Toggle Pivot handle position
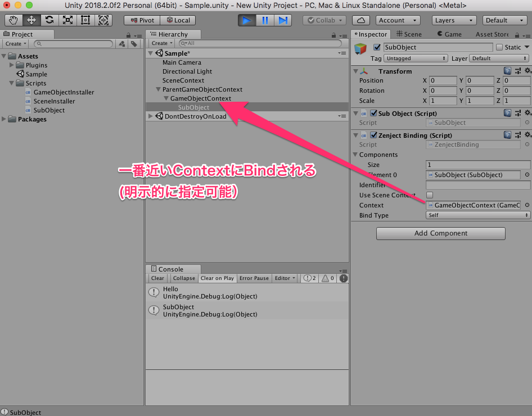 142,20
